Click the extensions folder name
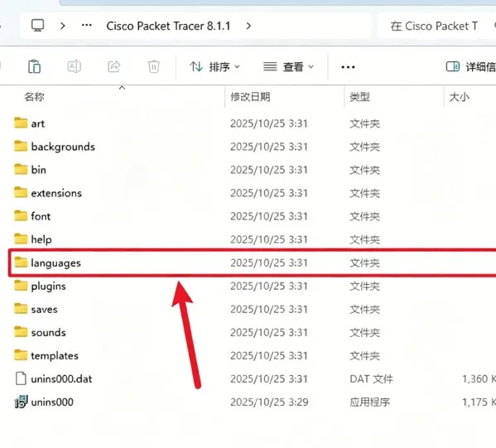 [x=56, y=193]
